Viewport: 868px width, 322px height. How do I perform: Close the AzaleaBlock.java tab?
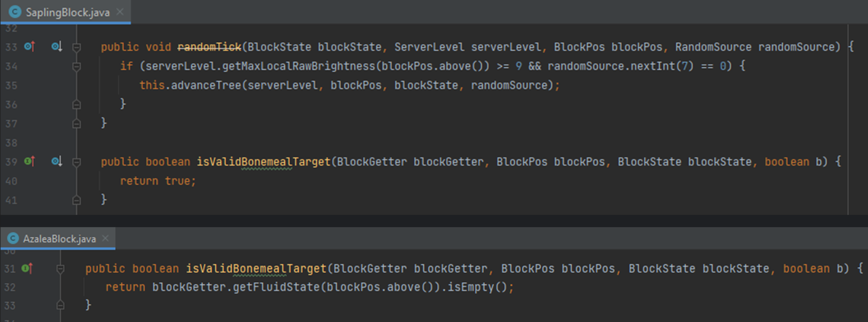click(105, 239)
